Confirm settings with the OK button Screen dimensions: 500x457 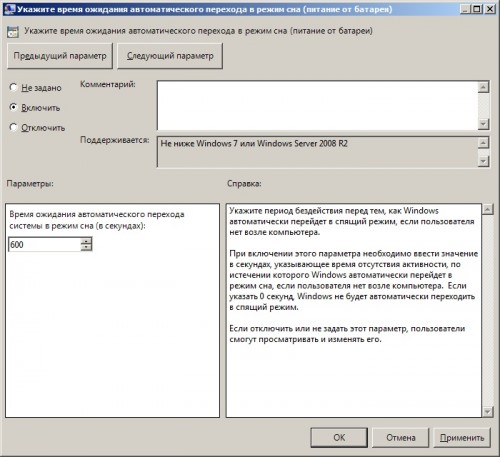click(339, 437)
